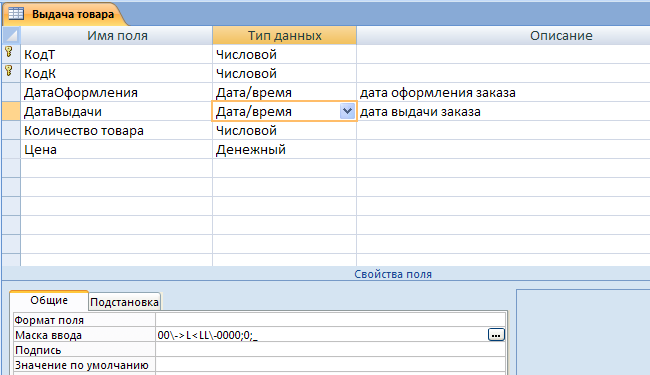The height and width of the screenshot is (375, 650).
Task: Click the Формат поля property field
Action: (x=330, y=320)
